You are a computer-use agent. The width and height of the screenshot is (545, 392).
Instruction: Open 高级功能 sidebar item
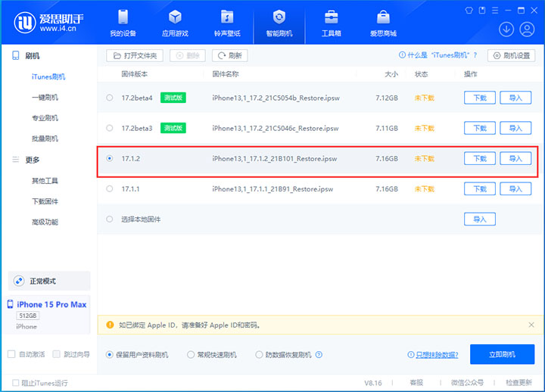pyautogui.click(x=45, y=222)
